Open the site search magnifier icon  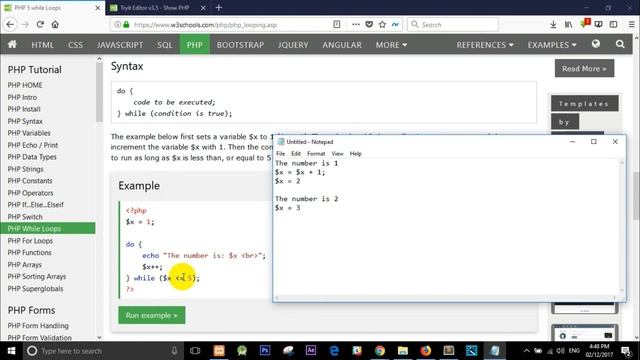(x=620, y=44)
